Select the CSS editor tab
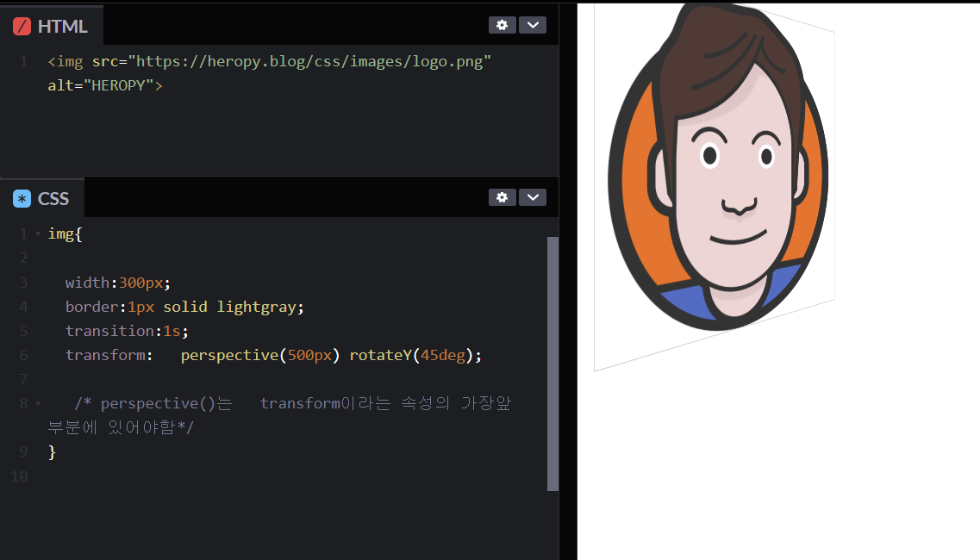 (x=42, y=198)
